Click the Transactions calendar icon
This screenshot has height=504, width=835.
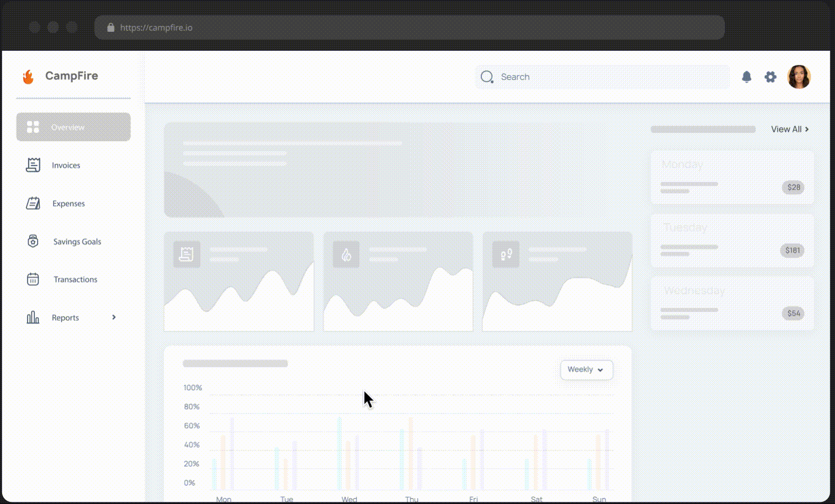pos(33,279)
